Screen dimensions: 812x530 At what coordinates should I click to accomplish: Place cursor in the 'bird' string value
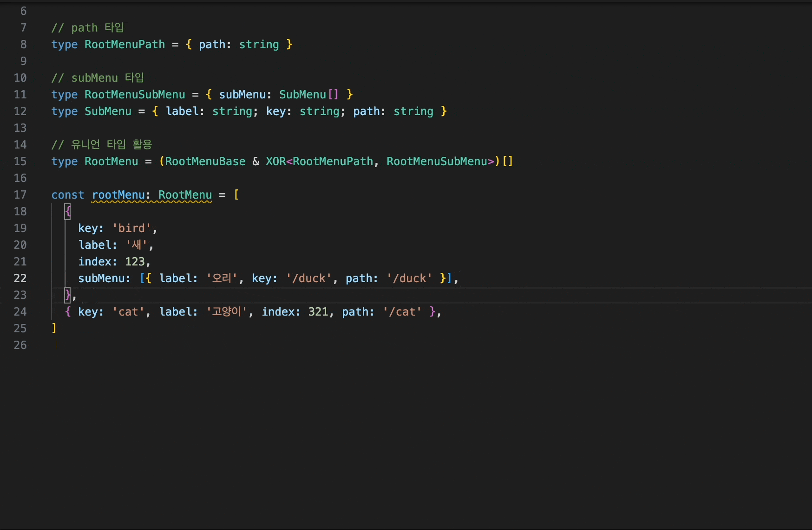pos(131,228)
